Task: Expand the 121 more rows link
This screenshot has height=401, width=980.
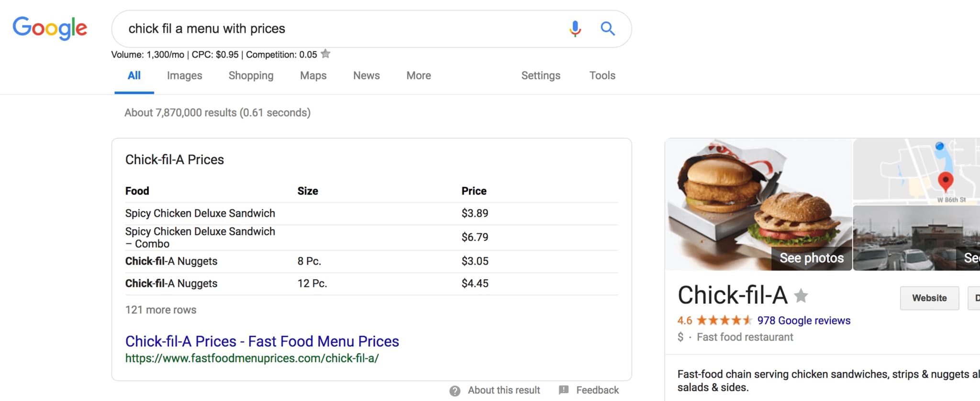Action: (161, 310)
